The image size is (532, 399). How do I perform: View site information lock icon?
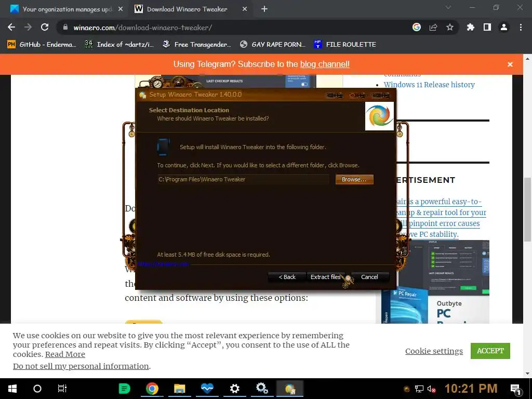[66, 28]
